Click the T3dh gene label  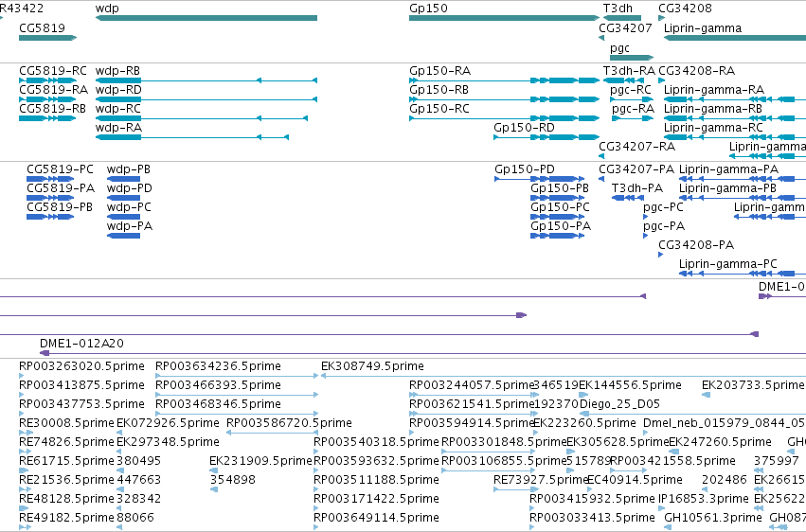618,9
